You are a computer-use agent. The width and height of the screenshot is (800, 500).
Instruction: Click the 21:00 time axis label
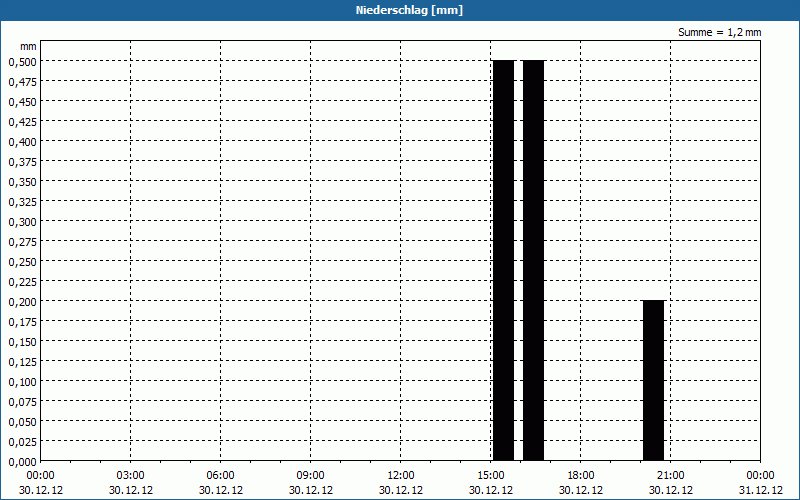click(670, 476)
